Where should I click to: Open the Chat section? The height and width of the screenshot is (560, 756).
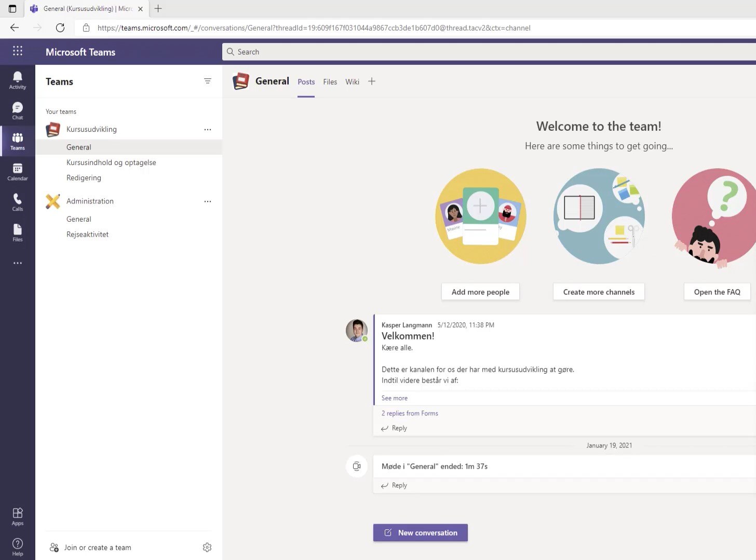tap(18, 111)
